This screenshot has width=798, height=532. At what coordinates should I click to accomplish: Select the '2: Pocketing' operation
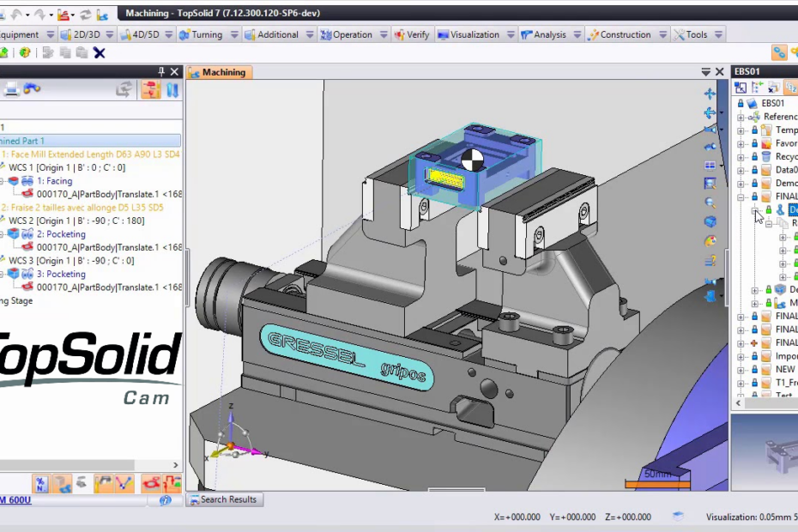[x=61, y=234]
